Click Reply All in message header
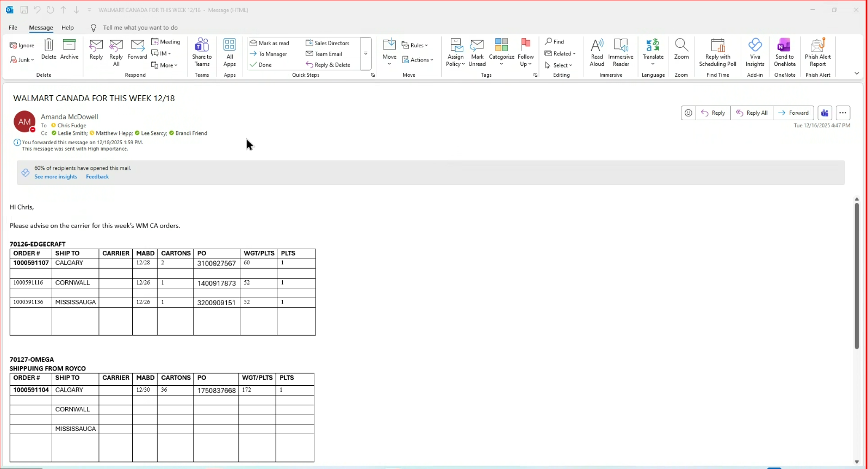 point(752,113)
